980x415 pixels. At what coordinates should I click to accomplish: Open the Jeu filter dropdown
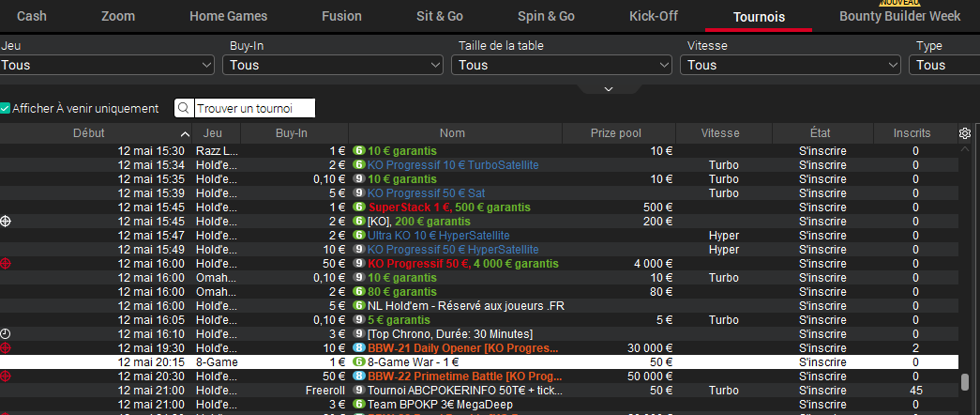click(107, 65)
